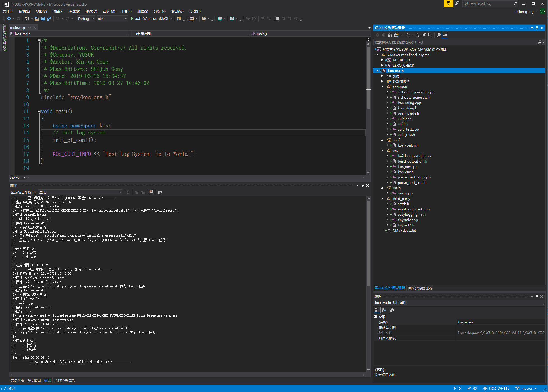Clear all text in the output window
Viewport: 548px width, 392px height.
pos(152,192)
